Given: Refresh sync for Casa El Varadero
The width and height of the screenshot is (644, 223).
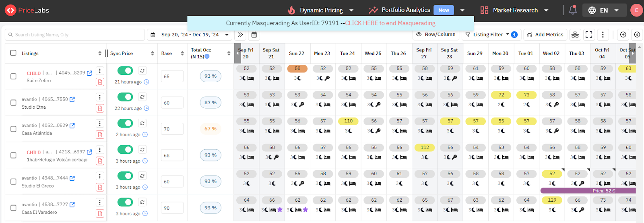Looking at the screenshot, I should tap(142, 202).
